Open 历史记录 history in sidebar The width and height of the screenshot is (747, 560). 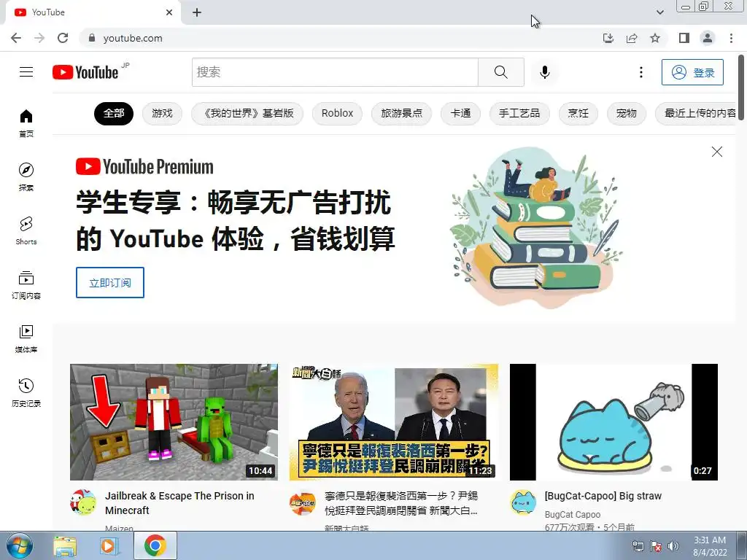[x=26, y=393]
